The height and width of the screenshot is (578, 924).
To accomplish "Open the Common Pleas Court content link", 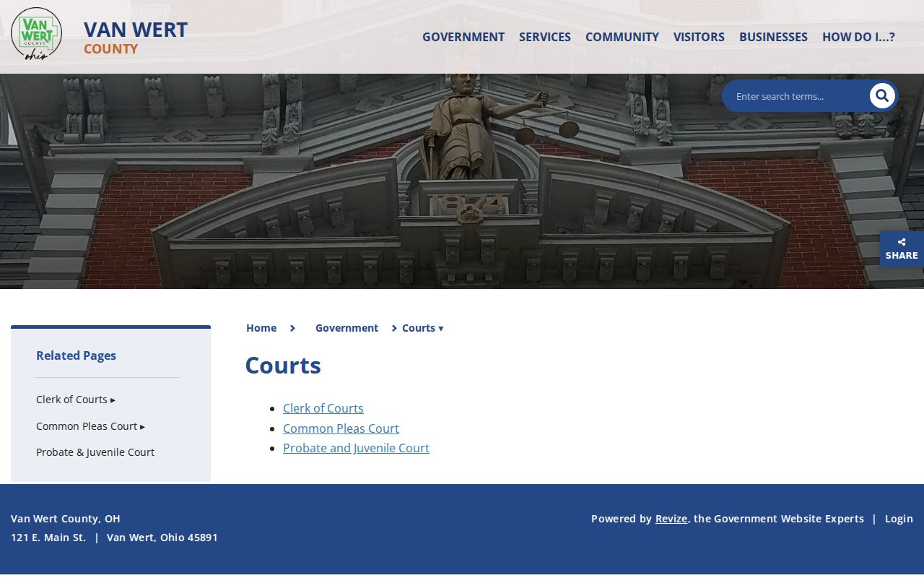I will [x=341, y=428].
